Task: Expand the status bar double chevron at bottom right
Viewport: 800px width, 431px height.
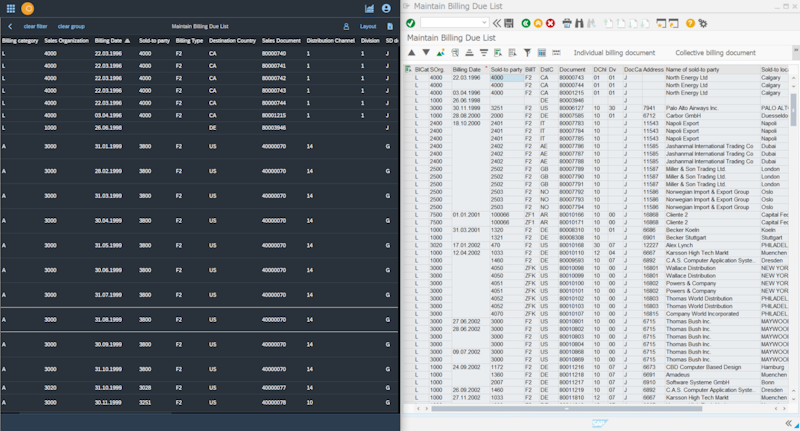Action: coord(788,423)
